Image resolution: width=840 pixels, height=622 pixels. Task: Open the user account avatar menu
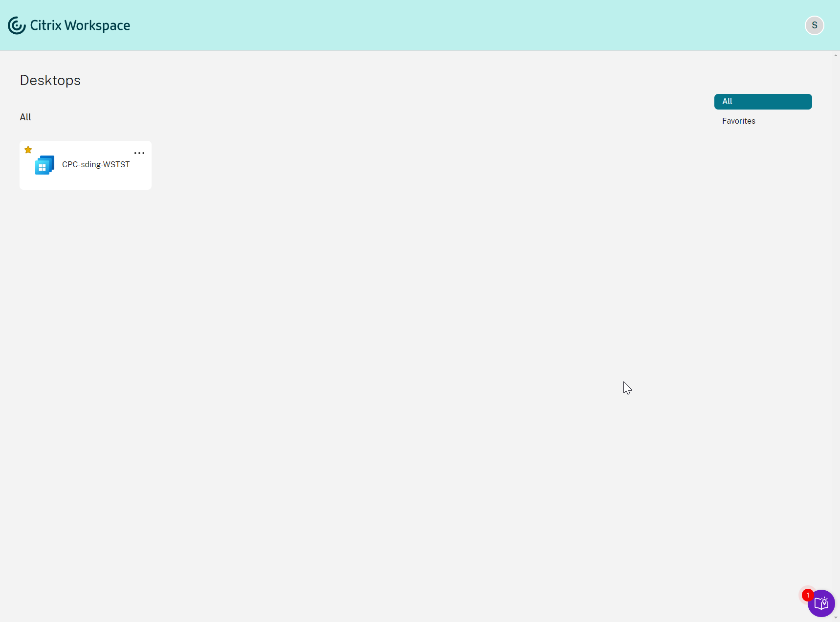814,25
